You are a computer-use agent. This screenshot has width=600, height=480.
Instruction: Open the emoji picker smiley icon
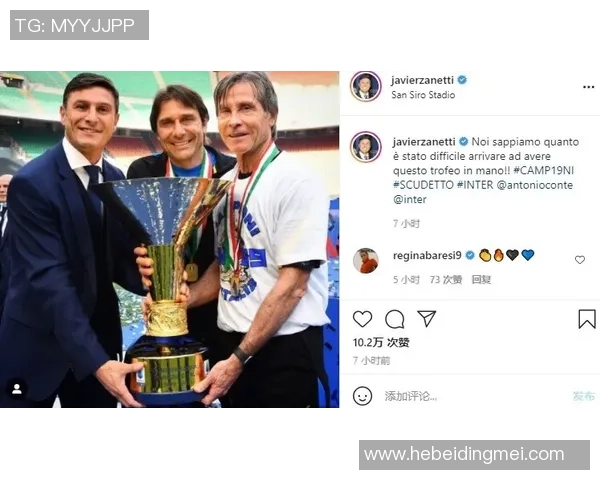362,395
